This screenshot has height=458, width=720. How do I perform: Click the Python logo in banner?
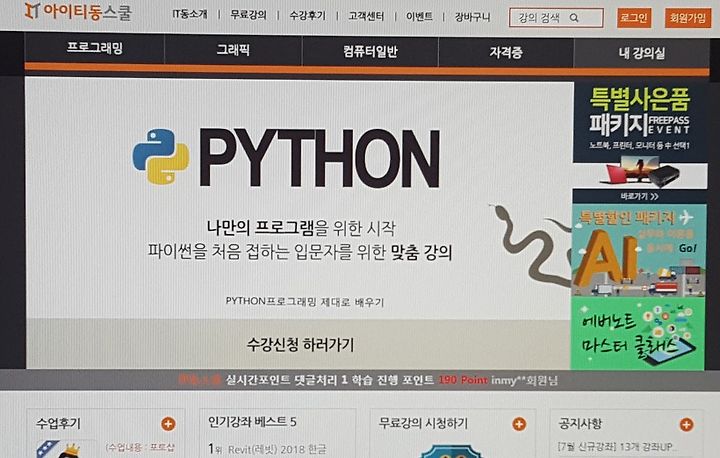(x=161, y=157)
